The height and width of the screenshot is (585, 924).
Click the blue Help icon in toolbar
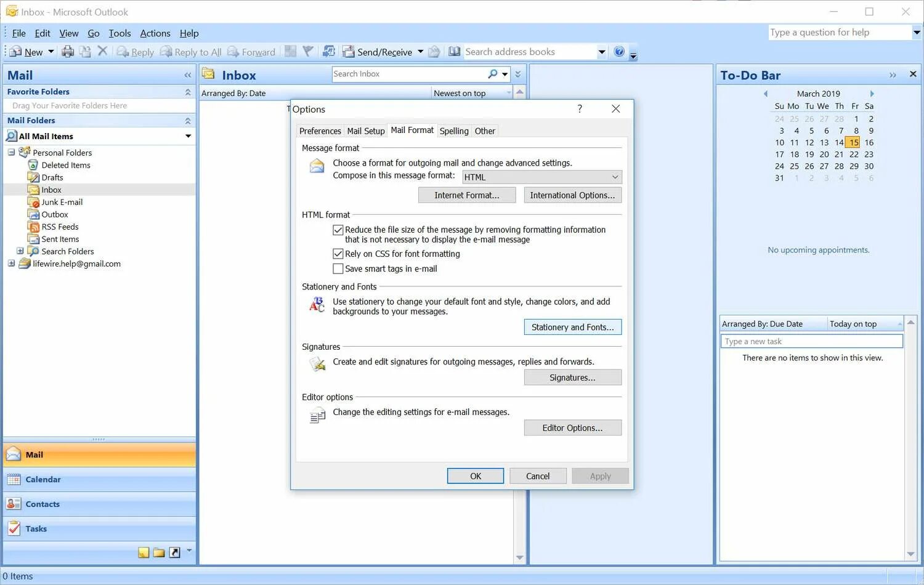(x=619, y=52)
